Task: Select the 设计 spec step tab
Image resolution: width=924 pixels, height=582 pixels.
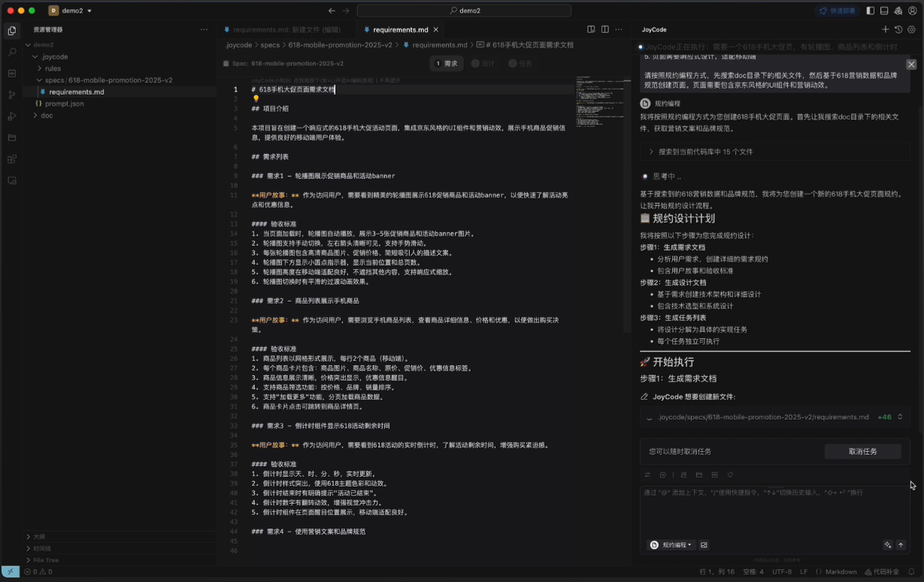Action: pos(483,63)
